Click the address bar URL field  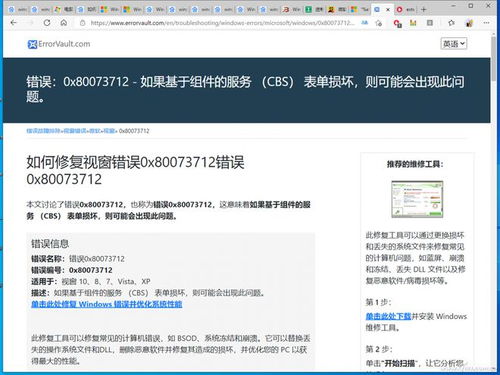click(x=222, y=23)
